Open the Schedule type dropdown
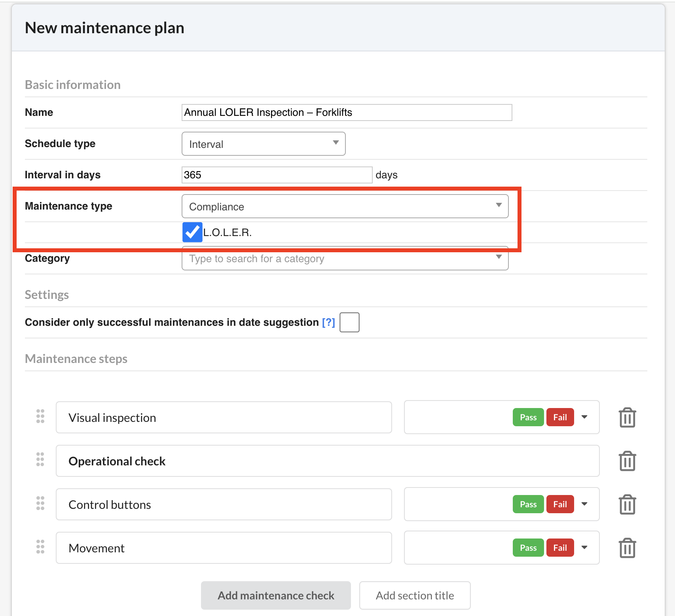675x616 pixels. tap(264, 144)
